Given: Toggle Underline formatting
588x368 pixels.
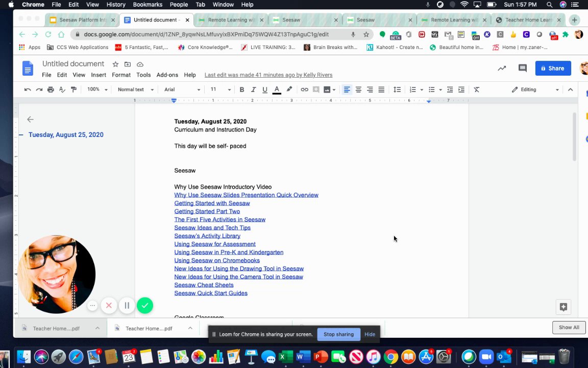Looking at the screenshot, I should (265, 89).
